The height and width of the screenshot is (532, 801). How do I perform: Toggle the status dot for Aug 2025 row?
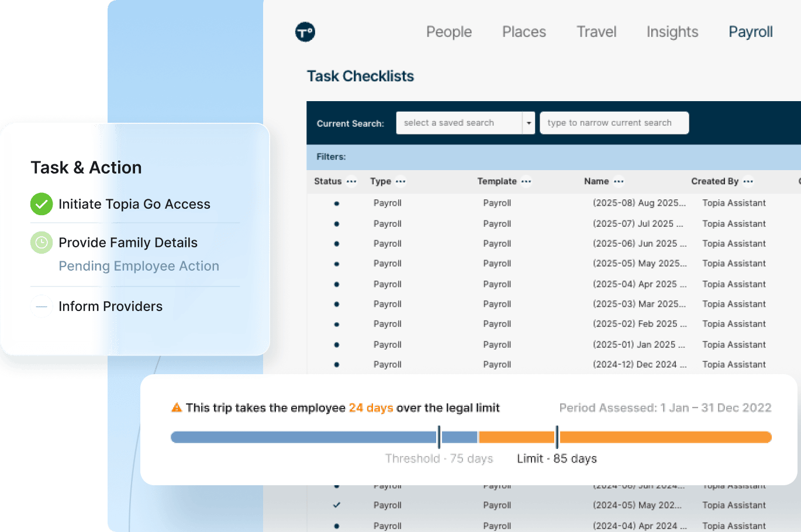pyautogui.click(x=337, y=203)
